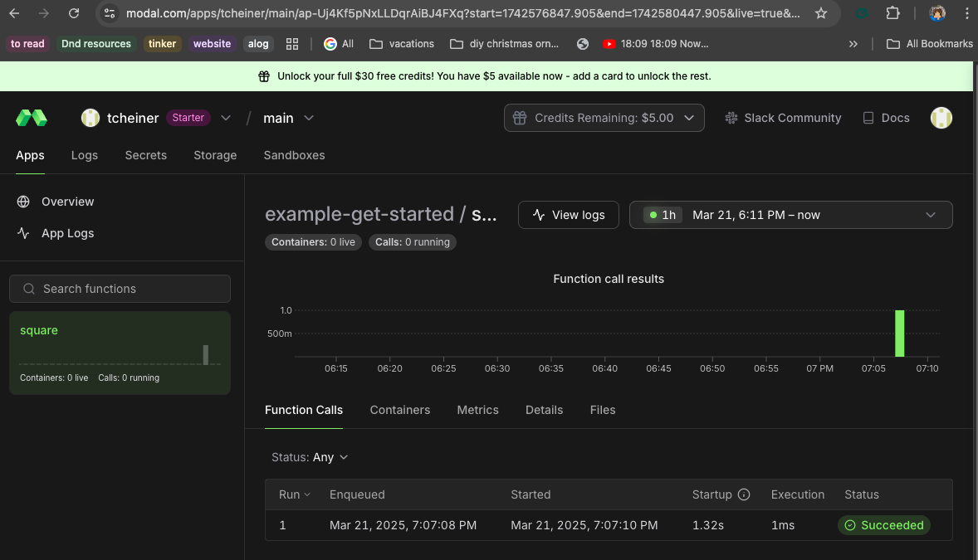Image resolution: width=978 pixels, height=560 pixels.
Task: Open the globe bookmark icon
Action: [x=583, y=44]
